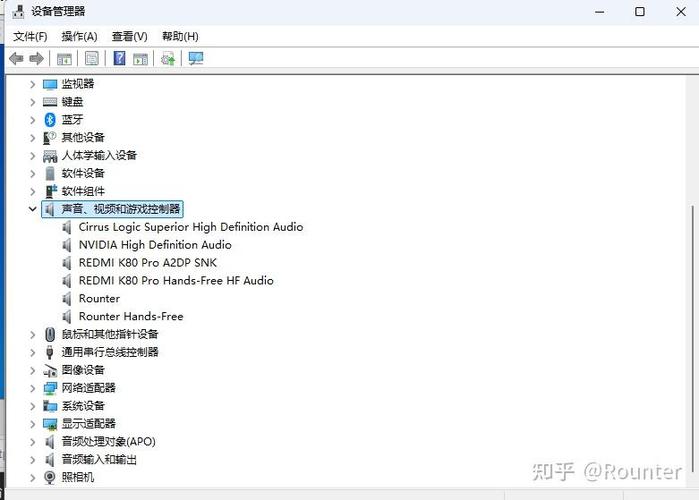The width and height of the screenshot is (699, 500).
Task: Select Cirrus Logic Superior High Definition Audio
Action: click(191, 227)
